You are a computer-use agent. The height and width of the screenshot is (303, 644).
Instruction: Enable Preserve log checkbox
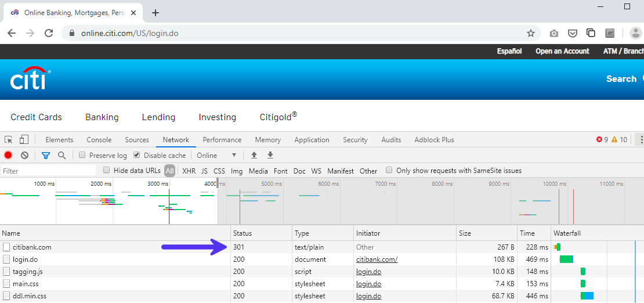[x=82, y=156]
